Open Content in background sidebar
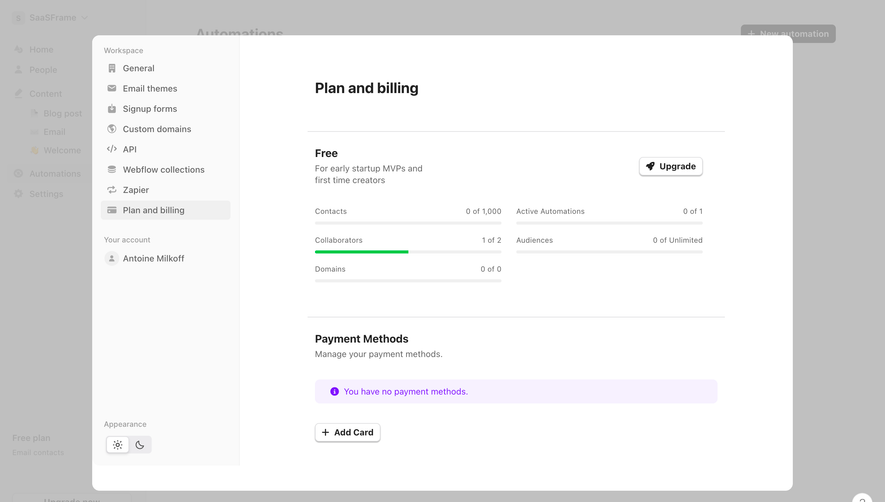This screenshot has height=502, width=885. [45, 94]
